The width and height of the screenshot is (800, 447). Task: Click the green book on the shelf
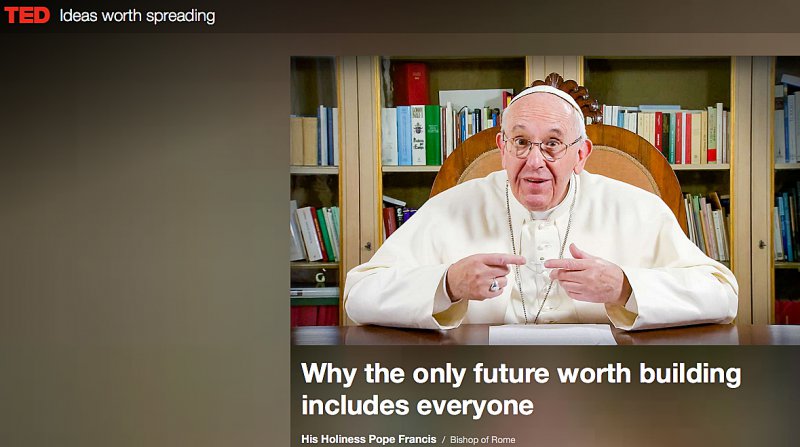coord(433,135)
